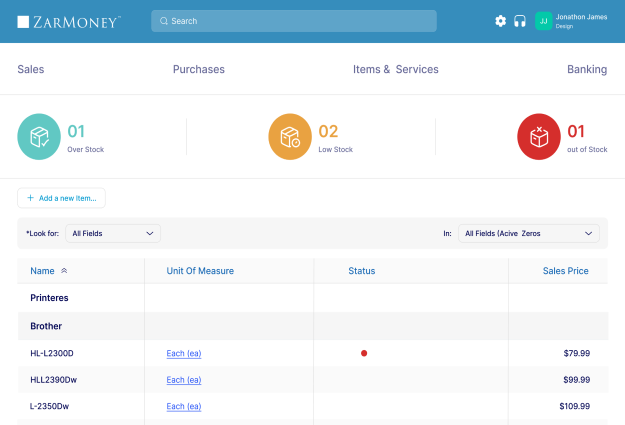Click the red status dot for HL-L2300D

(x=364, y=353)
